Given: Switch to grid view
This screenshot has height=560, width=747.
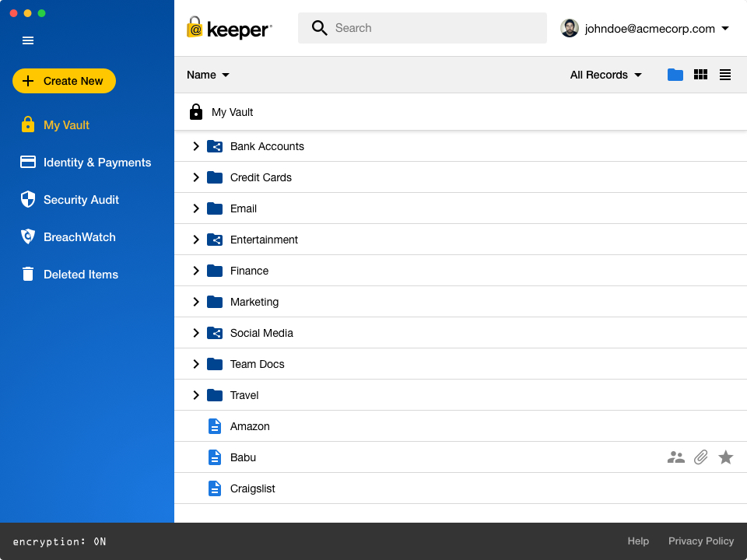Looking at the screenshot, I should (x=700, y=75).
